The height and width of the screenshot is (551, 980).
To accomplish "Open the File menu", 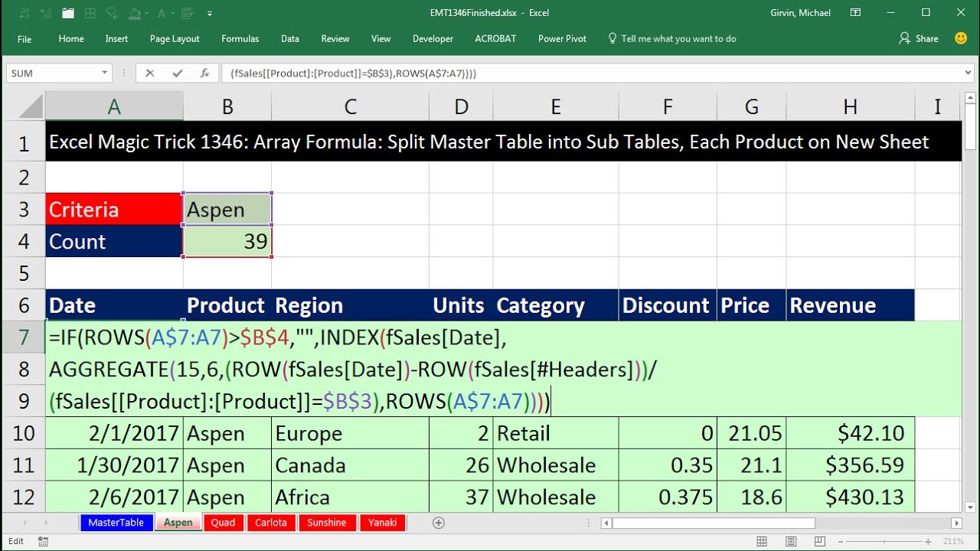I will [x=24, y=38].
